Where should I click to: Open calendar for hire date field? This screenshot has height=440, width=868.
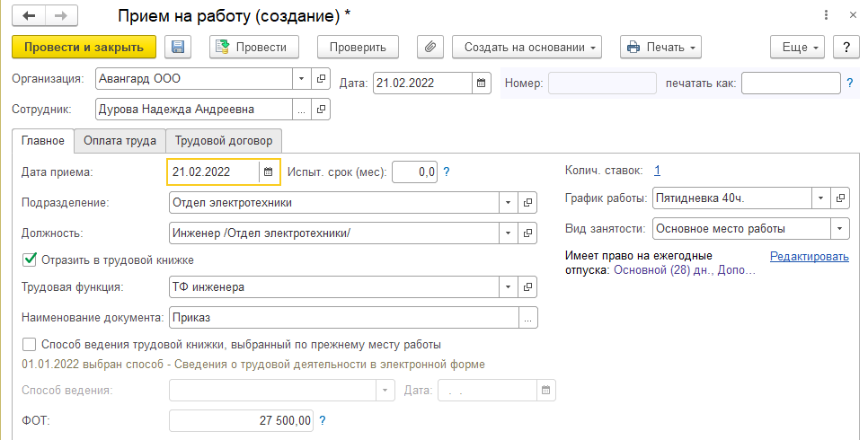(x=268, y=171)
